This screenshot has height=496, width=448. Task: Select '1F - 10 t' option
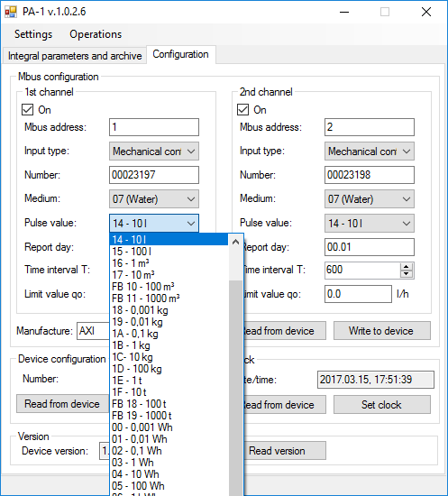click(169, 392)
